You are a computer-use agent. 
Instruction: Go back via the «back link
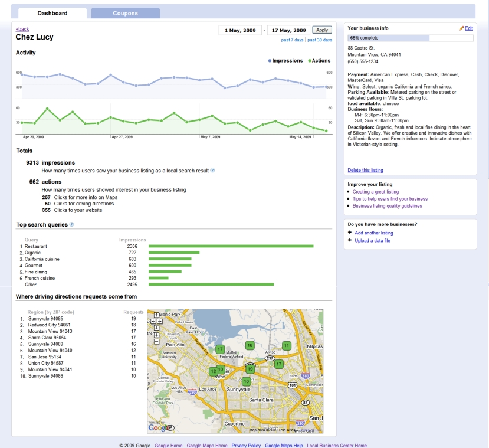22,29
